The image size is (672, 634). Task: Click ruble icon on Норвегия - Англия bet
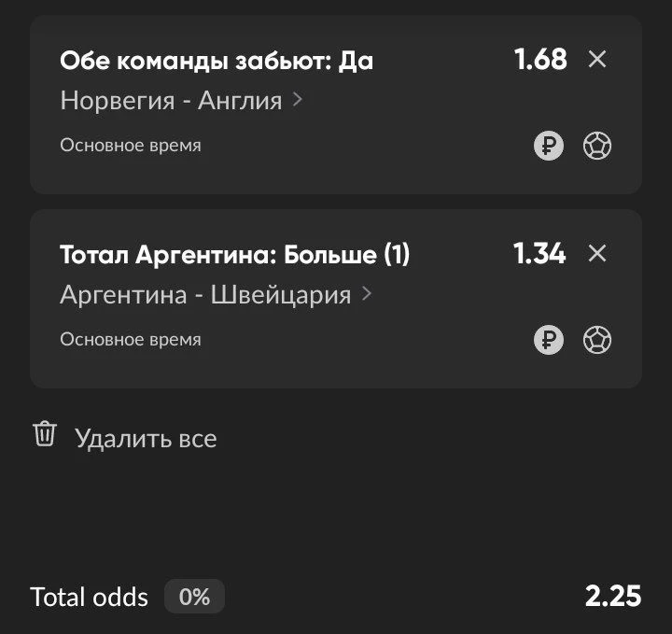[x=549, y=146]
